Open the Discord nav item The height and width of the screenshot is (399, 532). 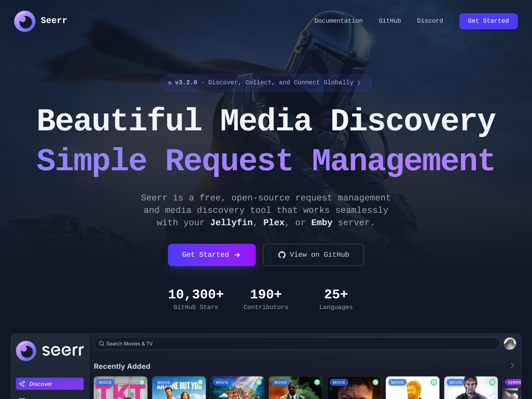tap(430, 21)
